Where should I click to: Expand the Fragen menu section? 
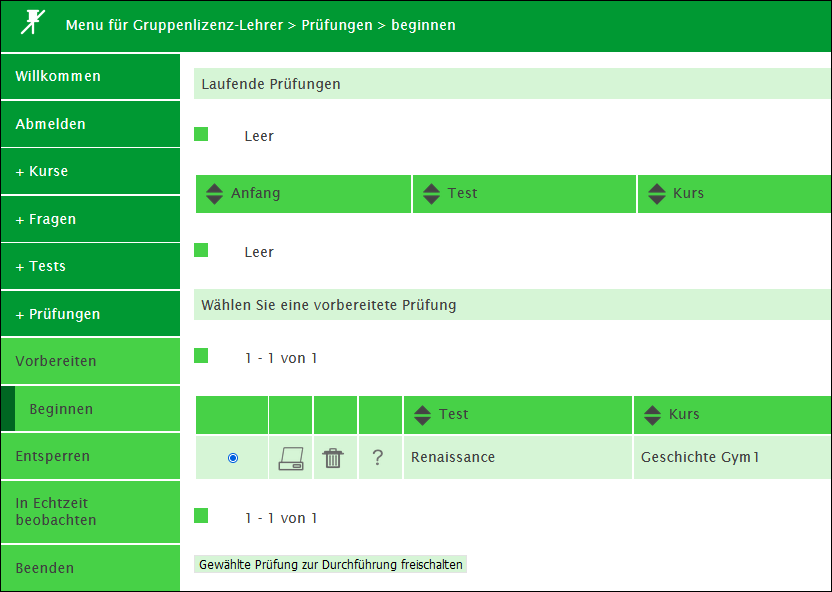point(90,219)
